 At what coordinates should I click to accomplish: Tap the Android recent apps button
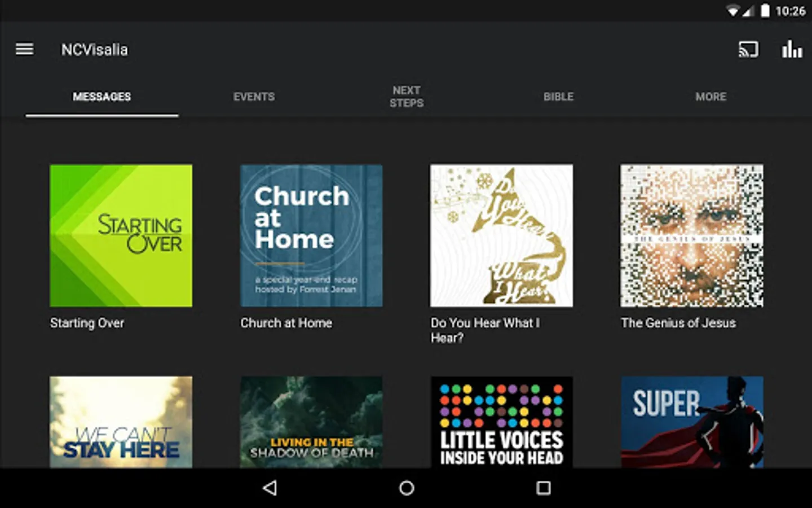click(543, 488)
